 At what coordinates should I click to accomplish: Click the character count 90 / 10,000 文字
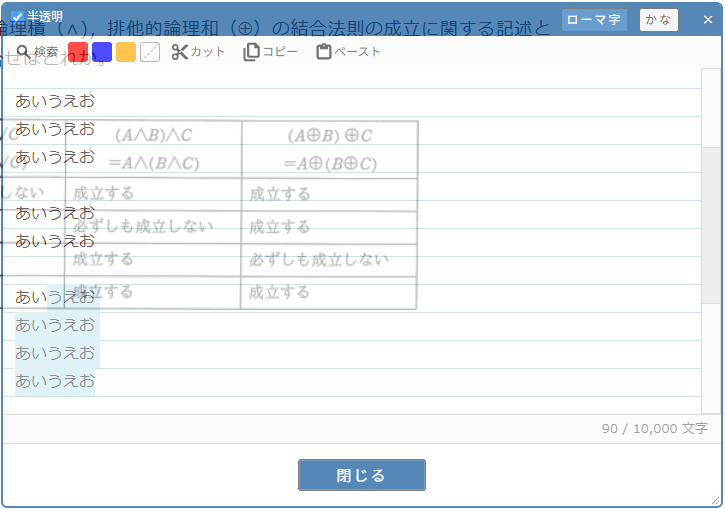pyautogui.click(x=654, y=429)
